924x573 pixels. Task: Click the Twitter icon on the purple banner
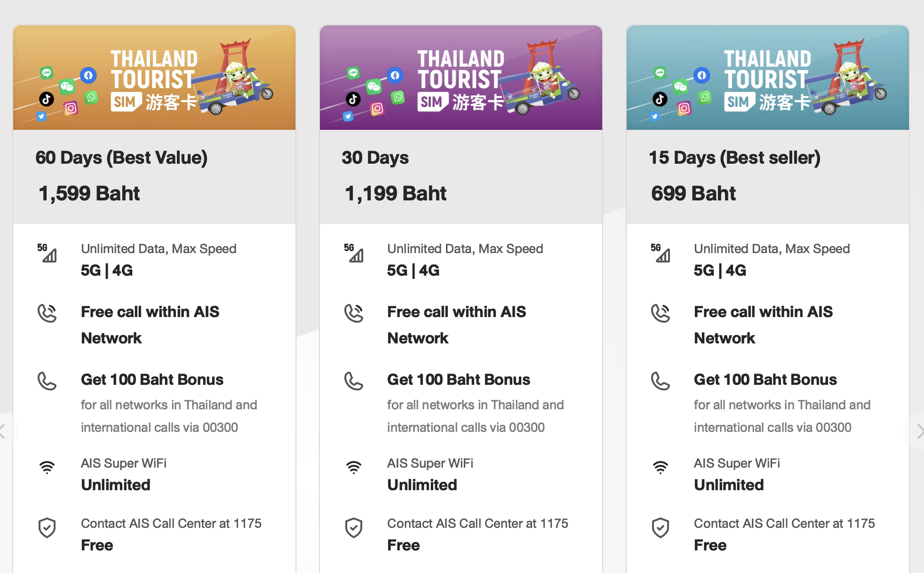pyautogui.click(x=348, y=116)
